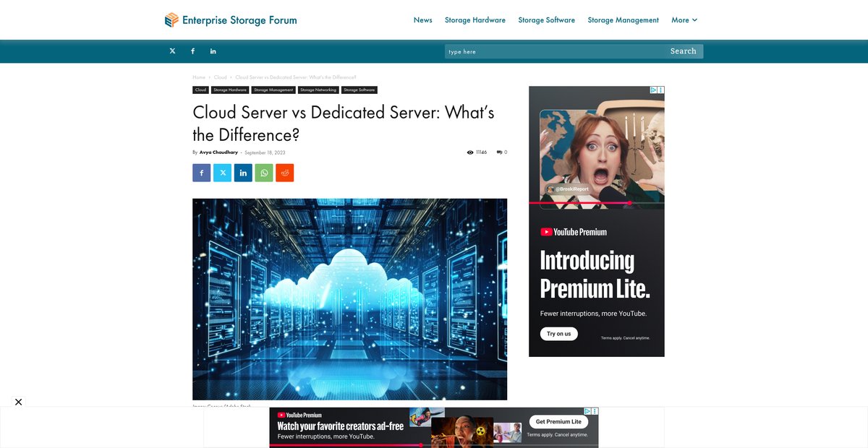Click the 'September 18, 2023' date text
Viewport: 868px width, 448px height.
(x=265, y=152)
